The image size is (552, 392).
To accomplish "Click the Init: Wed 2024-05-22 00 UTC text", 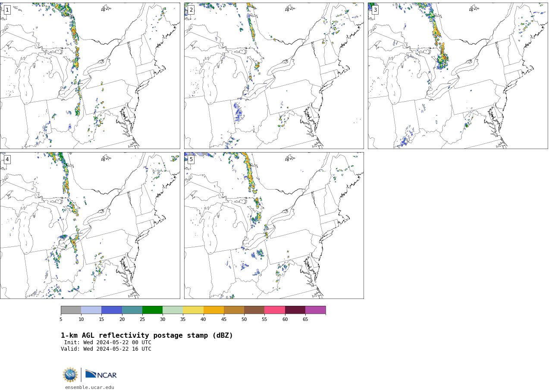I will tap(108, 342).
